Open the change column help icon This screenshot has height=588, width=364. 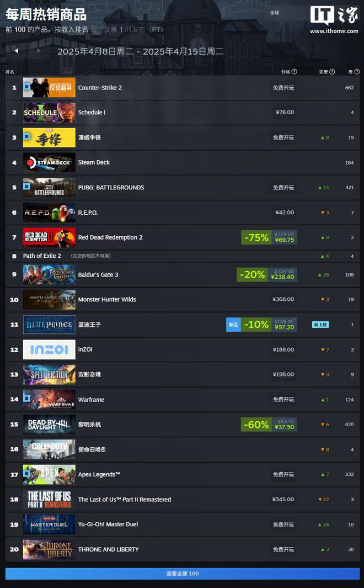tap(332, 72)
